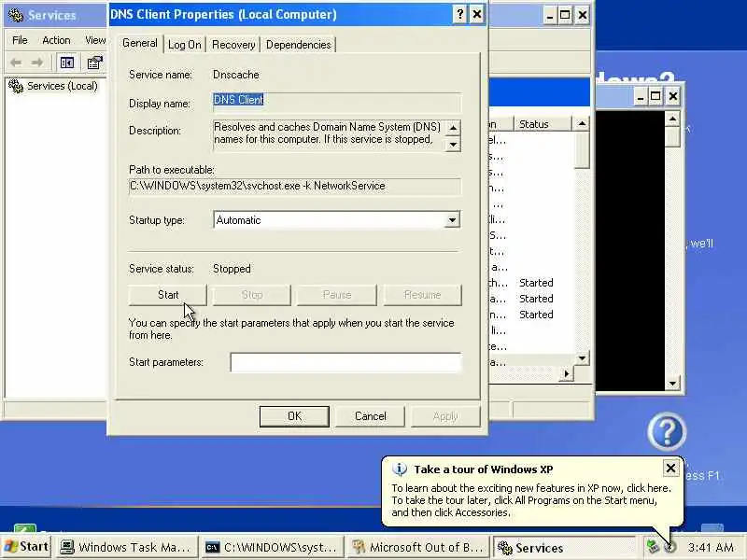Image resolution: width=747 pixels, height=560 pixels.
Task: Switch to the Log On tab
Action: (184, 45)
